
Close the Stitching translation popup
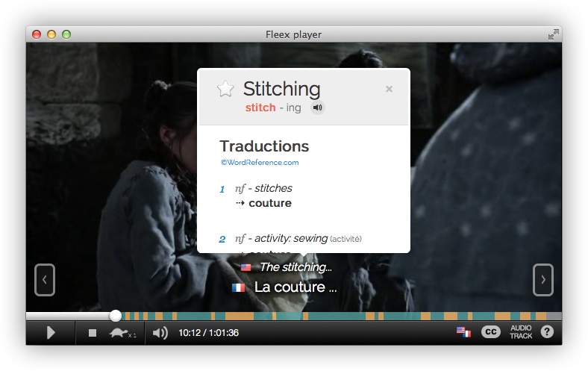point(389,89)
